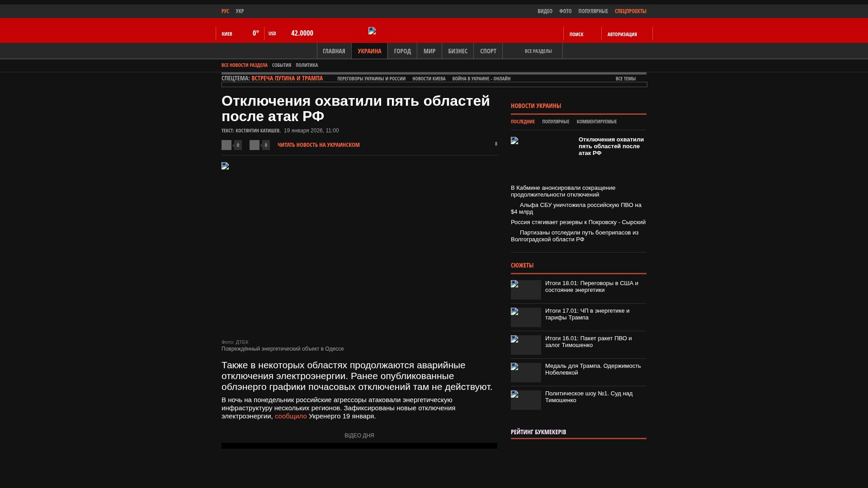Expand Все темы list

pos(626,79)
